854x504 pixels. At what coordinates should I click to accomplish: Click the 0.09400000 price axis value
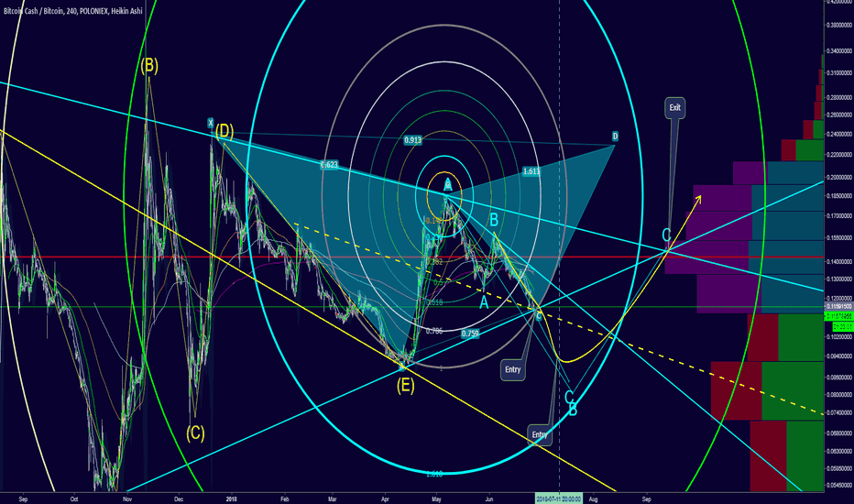839,356
